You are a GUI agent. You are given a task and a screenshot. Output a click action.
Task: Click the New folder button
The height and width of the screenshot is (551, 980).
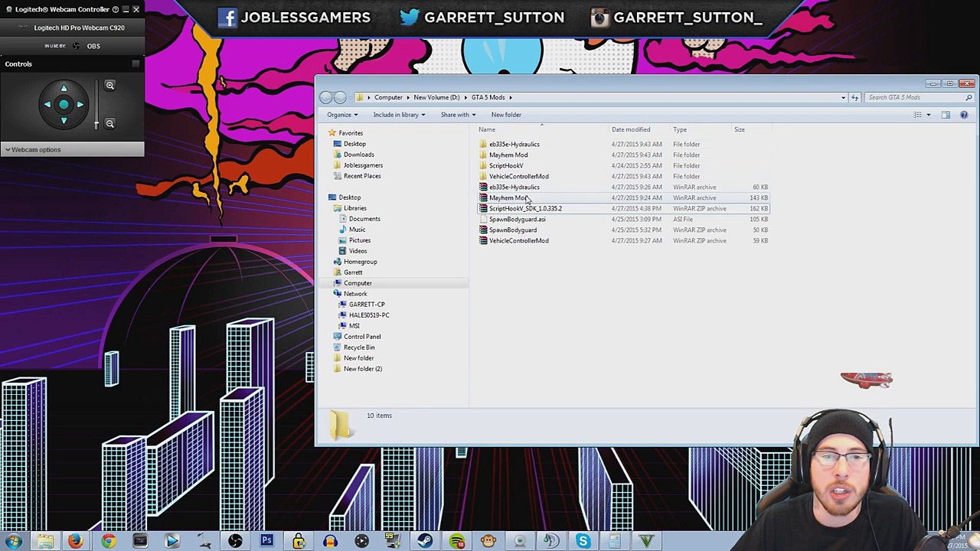coord(506,115)
